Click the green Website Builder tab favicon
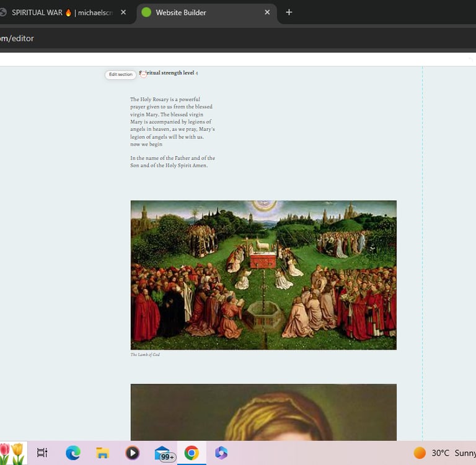This screenshot has height=465, width=476. 146,12
